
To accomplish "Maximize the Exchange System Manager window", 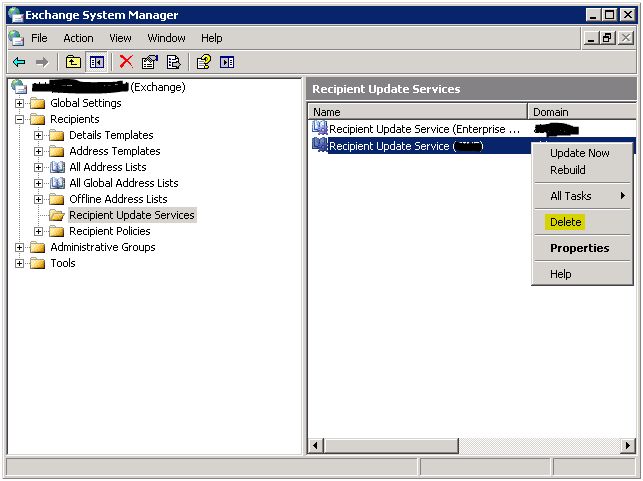I will [x=610, y=15].
